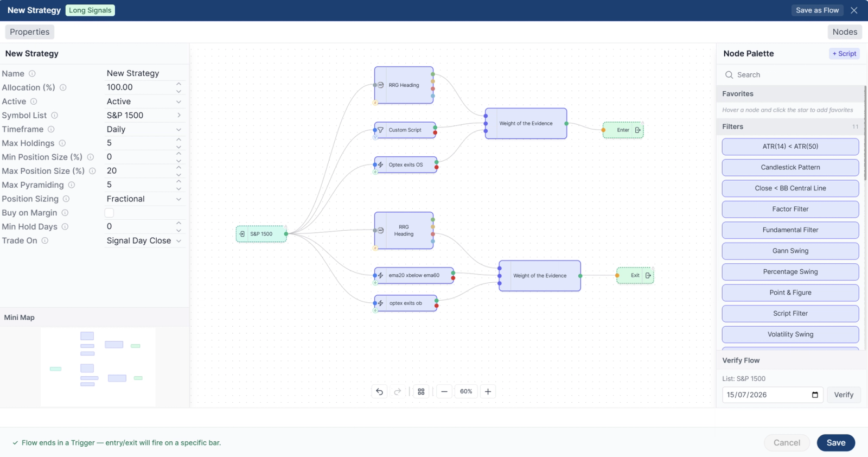Click the exit icon on Enter node

tap(637, 130)
